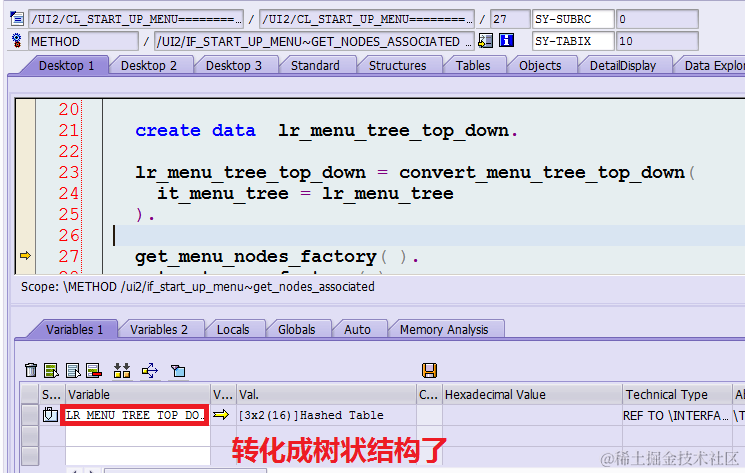
Task: Click line number 24 in the code gutter
Action: pyautogui.click(x=68, y=193)
